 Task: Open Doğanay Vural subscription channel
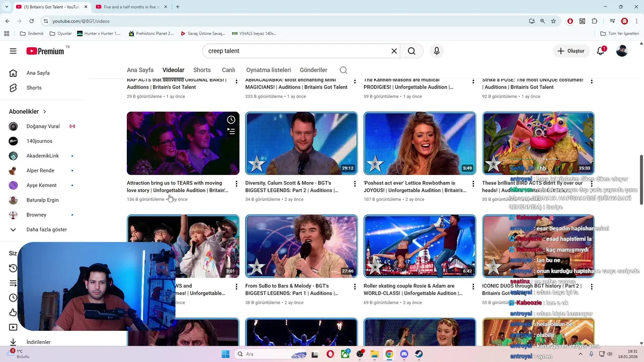[x=43, y=126]
